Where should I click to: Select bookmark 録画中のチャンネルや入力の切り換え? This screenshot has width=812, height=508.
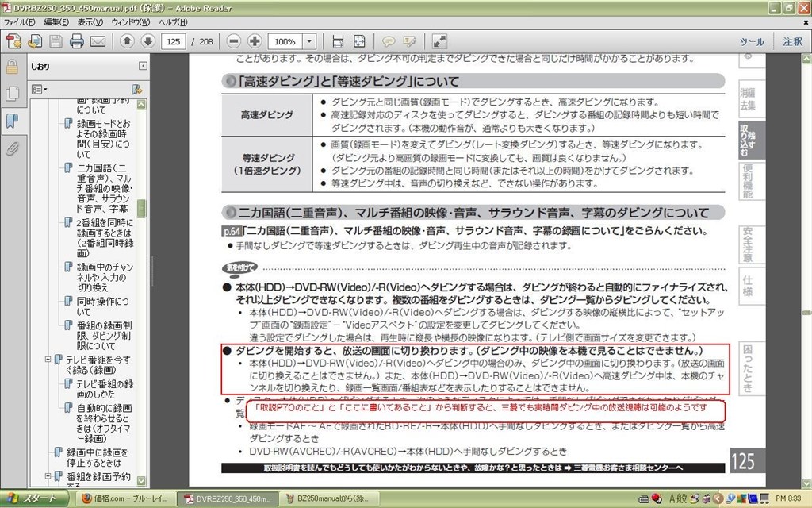coord(105,277)
